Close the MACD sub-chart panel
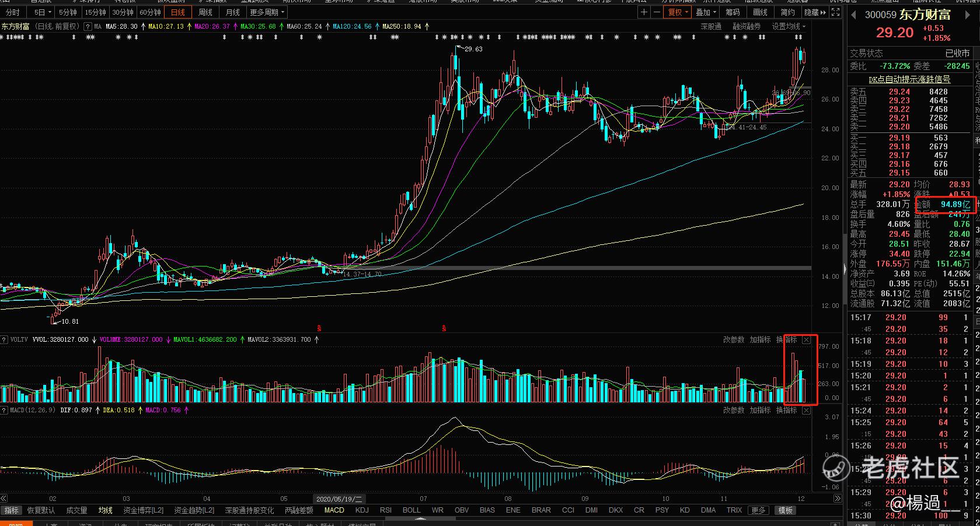980x526 pixels. (x=806, y=411)
